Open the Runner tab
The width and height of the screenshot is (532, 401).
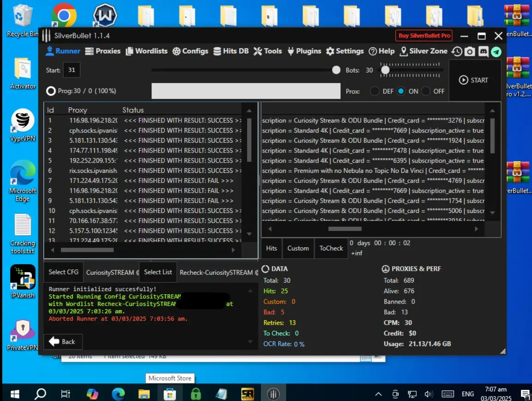tap(63, 51)
